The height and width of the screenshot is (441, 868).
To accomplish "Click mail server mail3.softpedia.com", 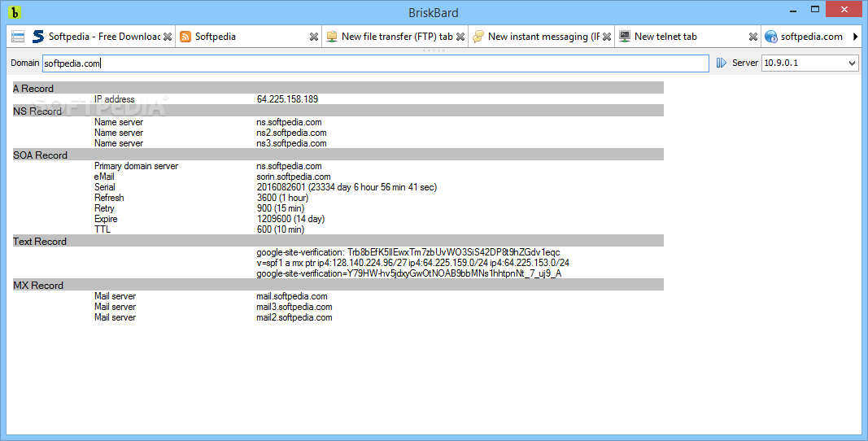I will coord(294,307).
